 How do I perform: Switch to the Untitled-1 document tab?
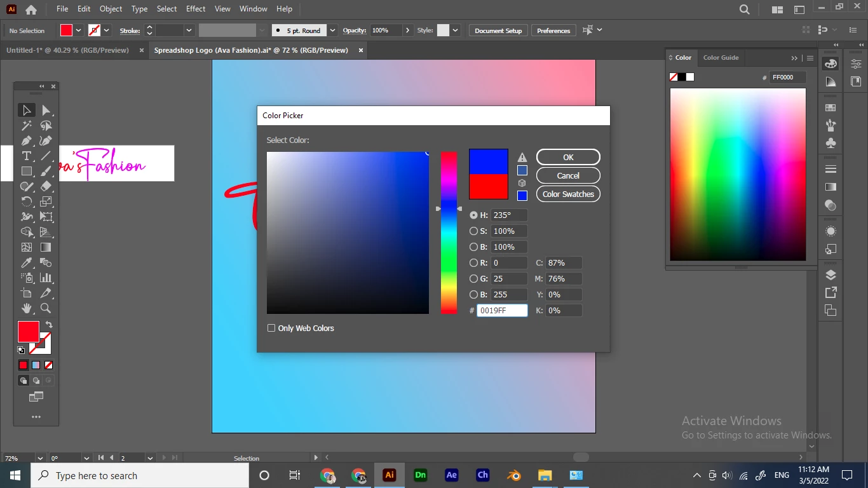tap(67, 50)
